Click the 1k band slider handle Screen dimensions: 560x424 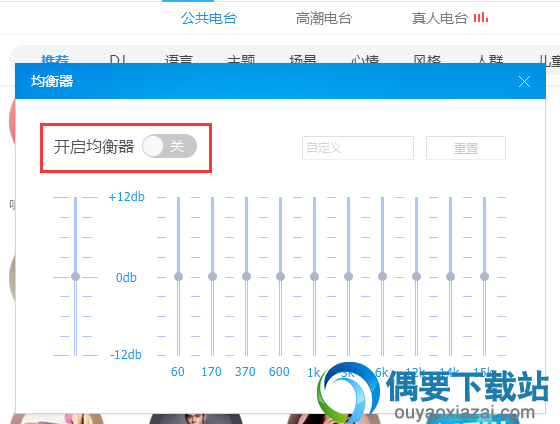pos(314,276)
